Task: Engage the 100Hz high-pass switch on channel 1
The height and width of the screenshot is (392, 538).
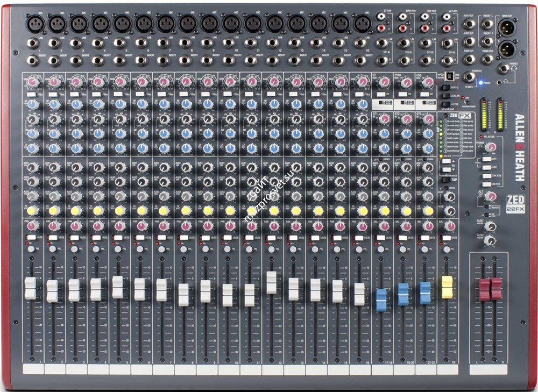Action: [x=31, y=94]
